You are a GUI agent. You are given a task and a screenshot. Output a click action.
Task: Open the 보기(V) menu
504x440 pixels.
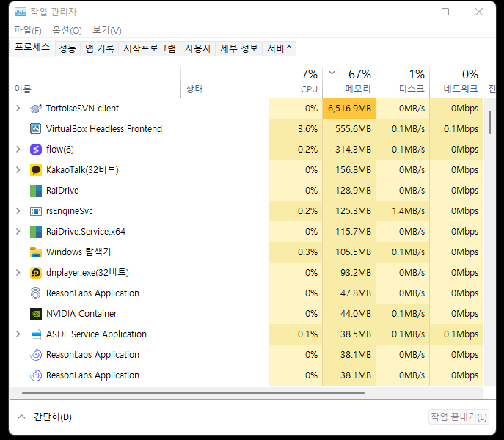[106, 31]
